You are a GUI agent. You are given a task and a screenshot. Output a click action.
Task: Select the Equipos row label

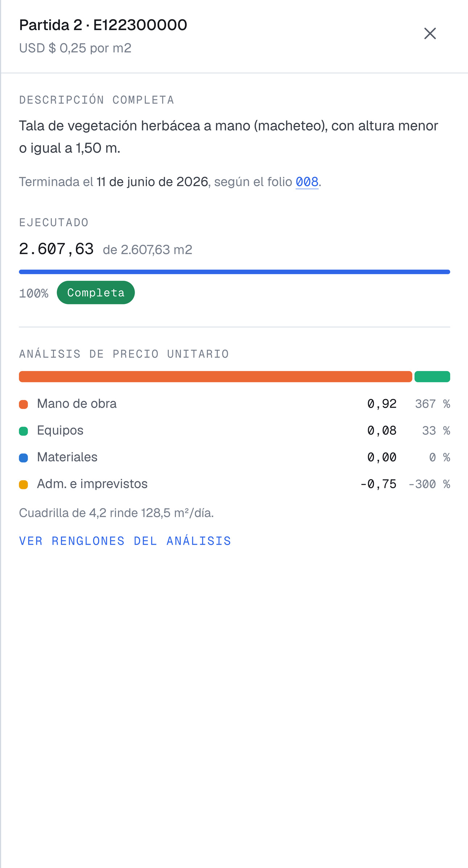(60, 430)
